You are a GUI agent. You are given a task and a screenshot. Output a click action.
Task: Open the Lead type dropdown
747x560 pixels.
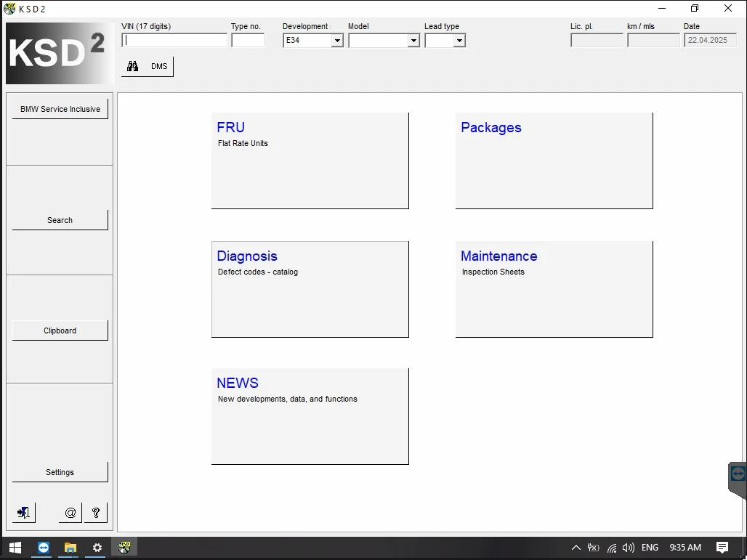[x=459, y=41]
